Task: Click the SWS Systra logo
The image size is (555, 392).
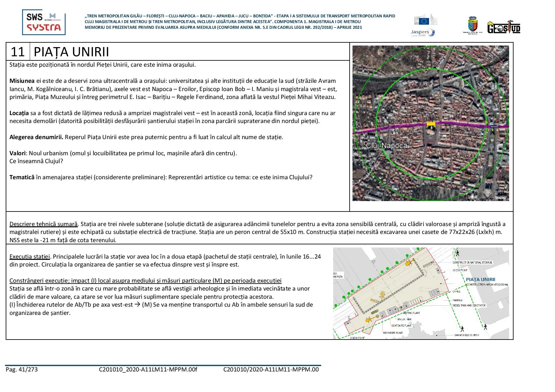Action: (44, 22)
